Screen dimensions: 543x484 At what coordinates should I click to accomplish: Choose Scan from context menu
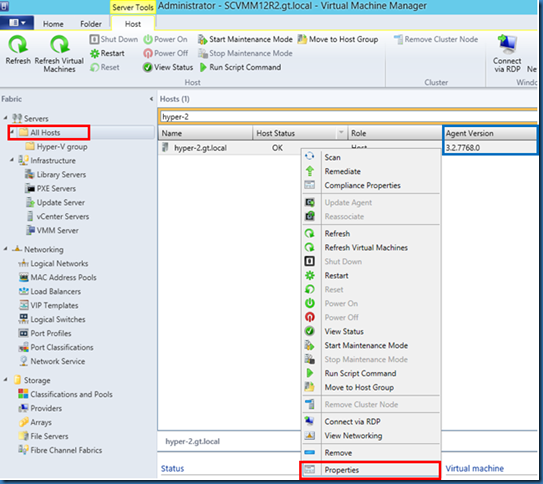(x=371, y=158)
